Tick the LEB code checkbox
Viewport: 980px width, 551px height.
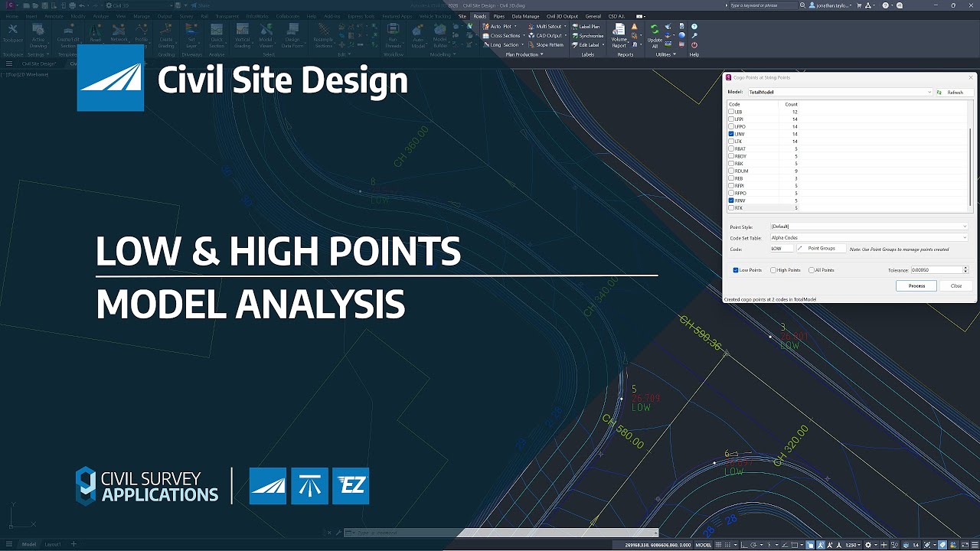[x=731, y=112]
